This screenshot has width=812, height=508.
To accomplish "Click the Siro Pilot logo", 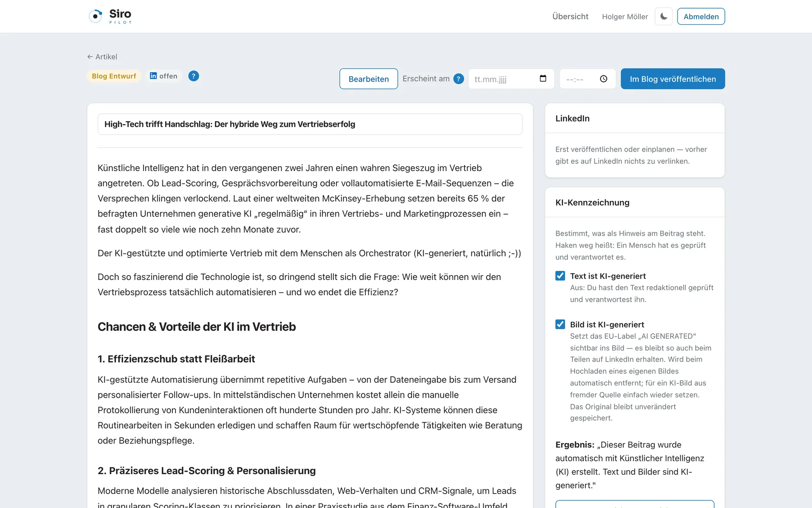I will click(x=110, y=16).
